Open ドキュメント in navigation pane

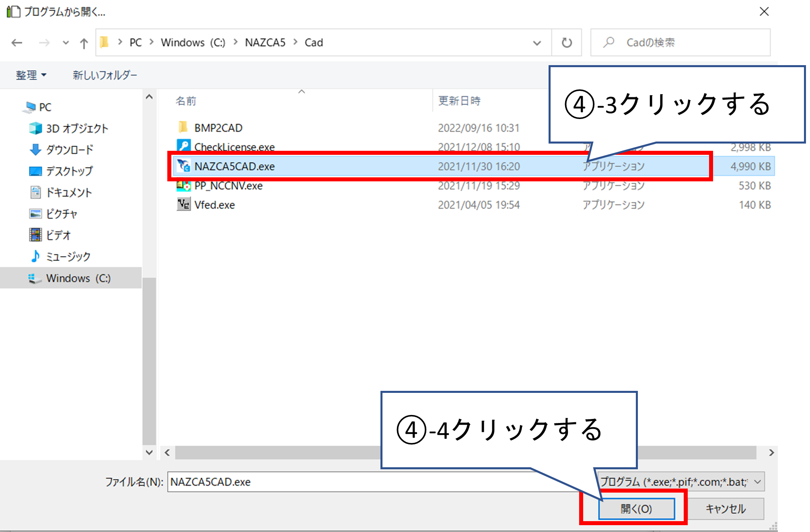tap(69, 193)
